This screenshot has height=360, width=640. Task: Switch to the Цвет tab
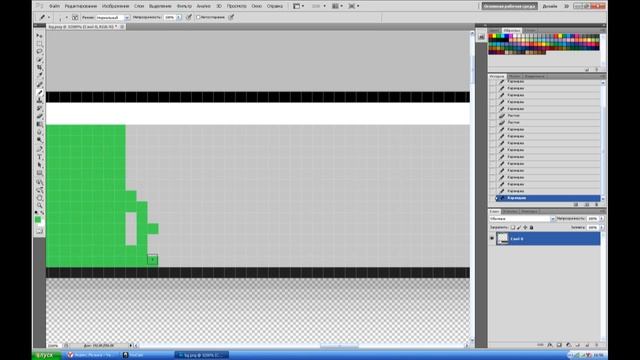point(494,31)
